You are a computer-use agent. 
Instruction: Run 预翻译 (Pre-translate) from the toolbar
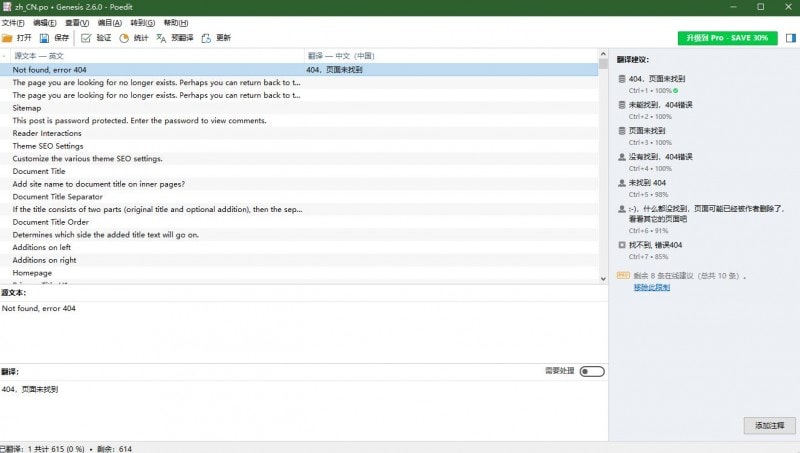tap(162, 38)
